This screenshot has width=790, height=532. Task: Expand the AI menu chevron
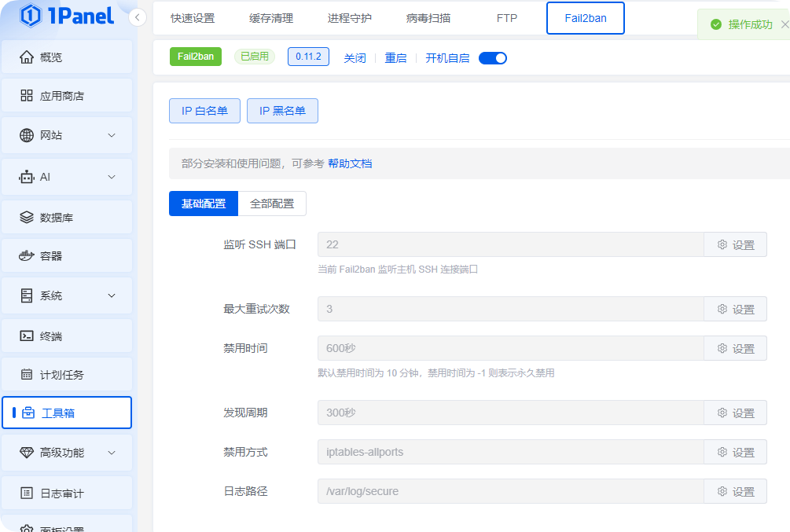click(x=112, y=177)
